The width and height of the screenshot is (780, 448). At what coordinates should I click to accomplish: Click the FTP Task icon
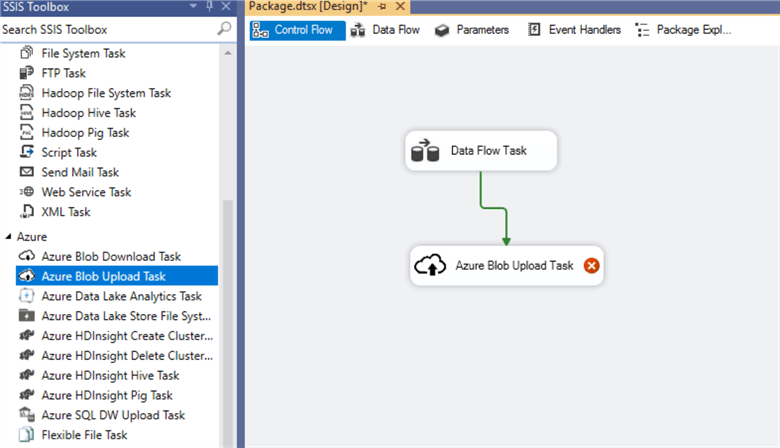point(26,73)
